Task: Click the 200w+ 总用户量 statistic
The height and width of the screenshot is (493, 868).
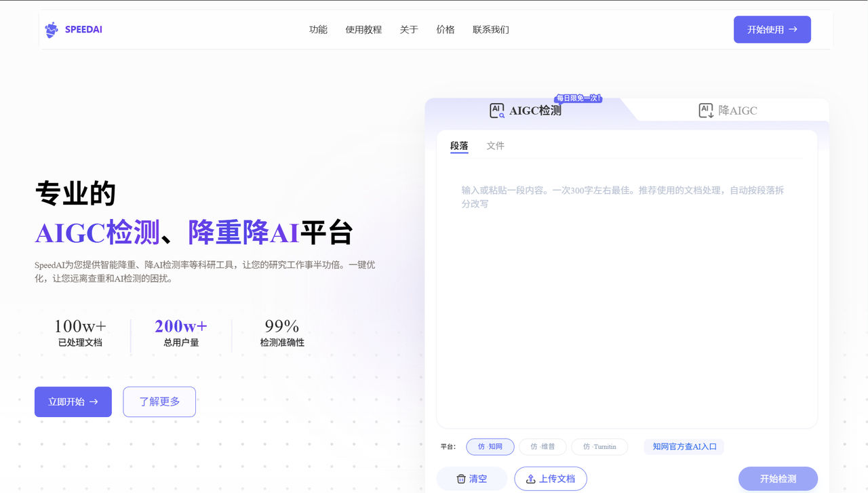Action: 181,333
